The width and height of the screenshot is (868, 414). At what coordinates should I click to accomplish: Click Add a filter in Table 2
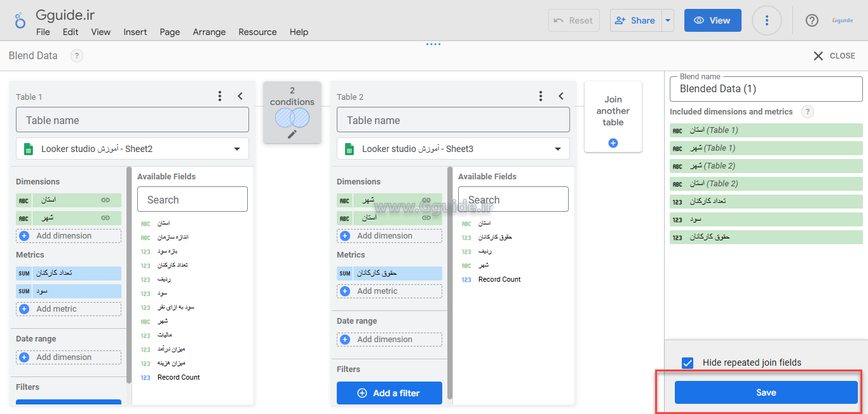389,393
